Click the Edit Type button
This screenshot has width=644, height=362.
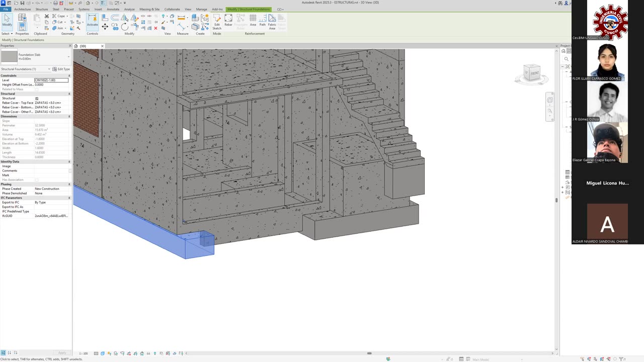(61, 69)
